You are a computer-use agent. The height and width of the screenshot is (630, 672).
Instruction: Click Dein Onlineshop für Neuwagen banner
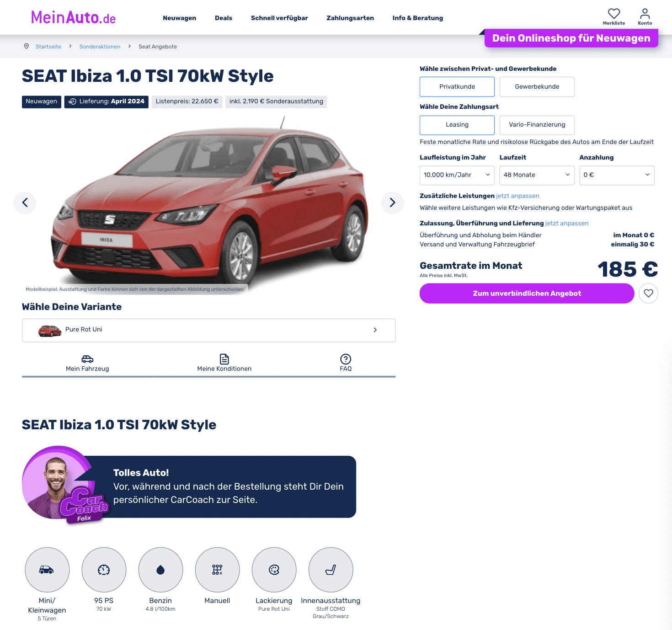[571, 38]
